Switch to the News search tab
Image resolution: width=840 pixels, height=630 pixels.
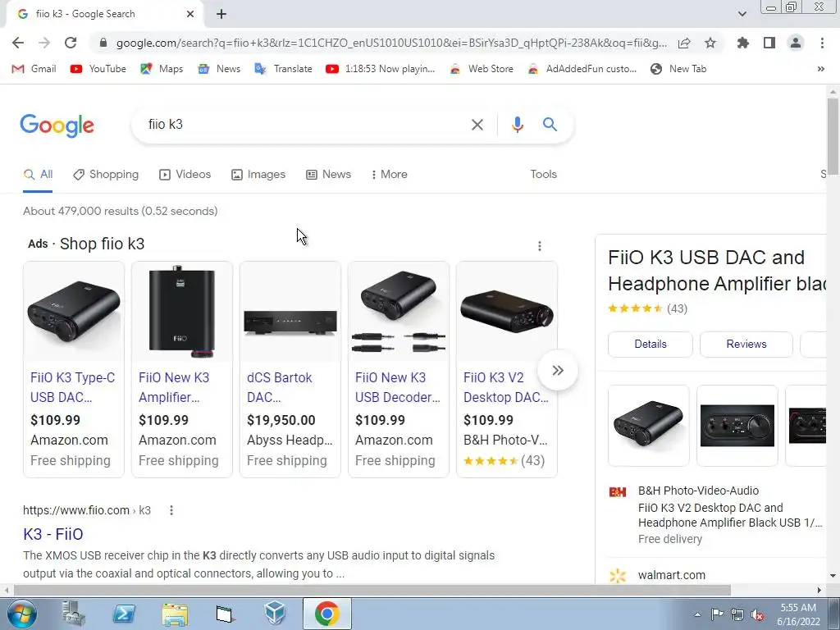point(328,174)
